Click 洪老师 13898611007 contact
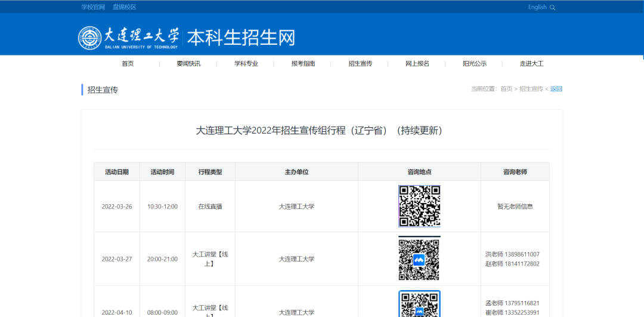 pyautogui.click(x=513, y=254)
